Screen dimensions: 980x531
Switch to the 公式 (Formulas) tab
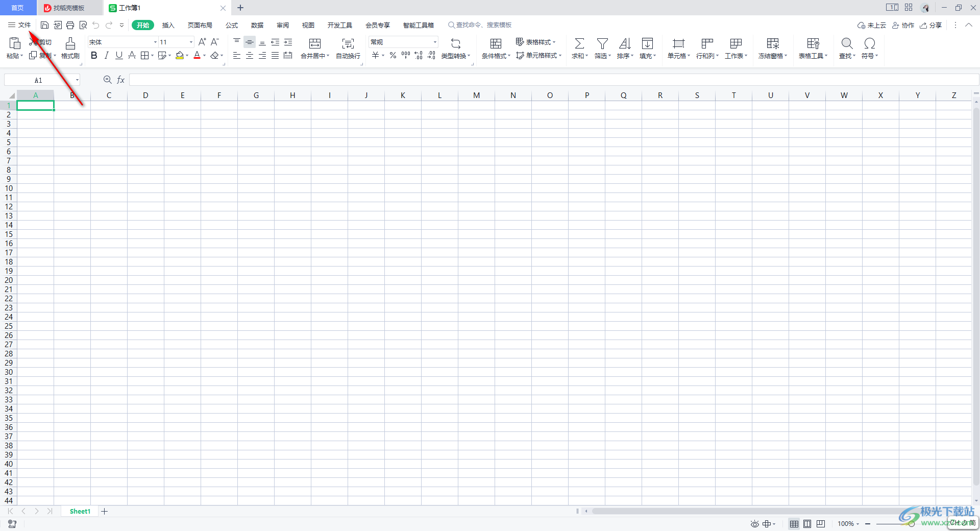pos(232,25)
